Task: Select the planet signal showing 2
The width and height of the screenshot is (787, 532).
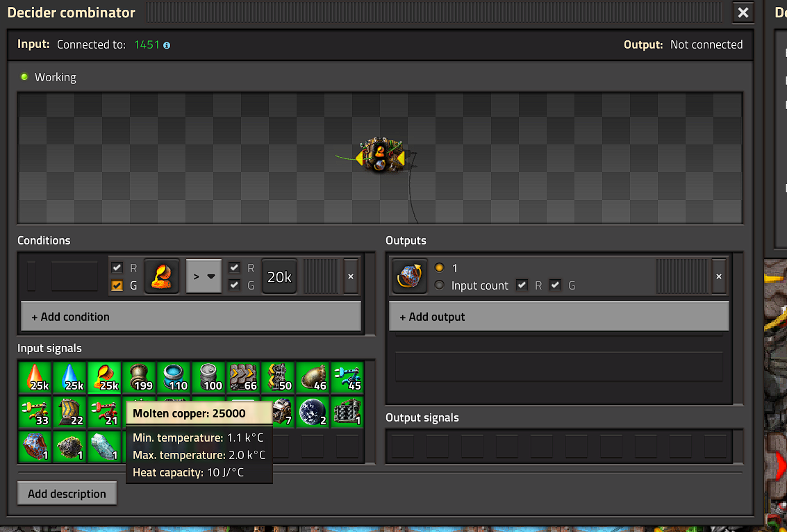Action: pos(312,412)
